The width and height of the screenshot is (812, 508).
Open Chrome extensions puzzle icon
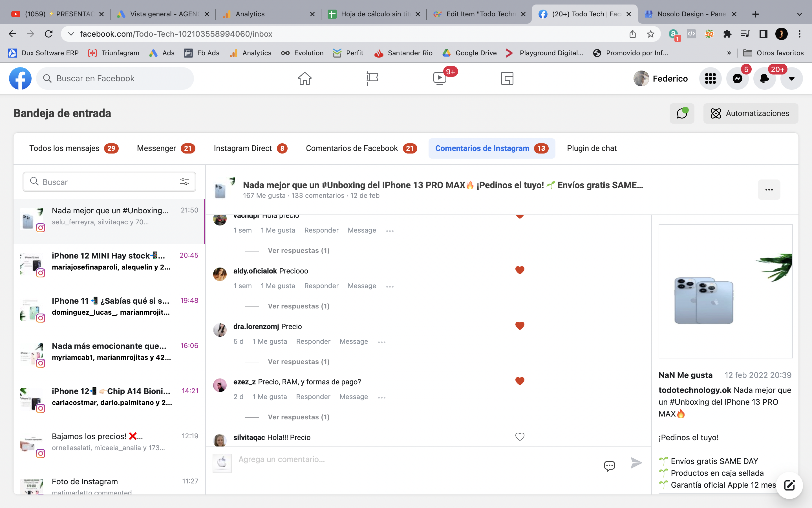coord(727,34)
